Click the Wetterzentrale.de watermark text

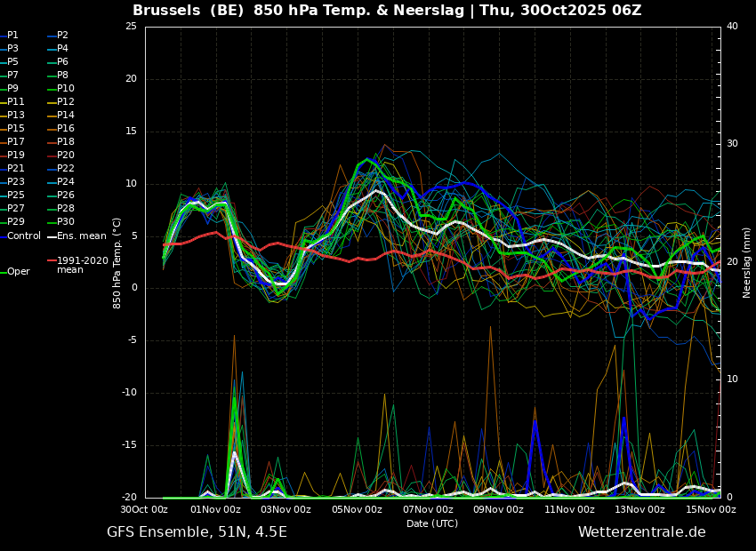tap(642, 532)
